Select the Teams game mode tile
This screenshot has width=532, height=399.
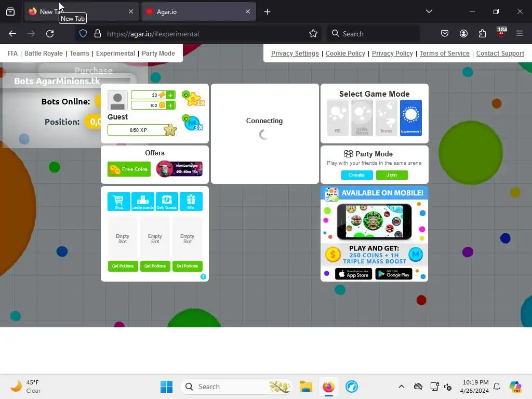coord(387,118)
